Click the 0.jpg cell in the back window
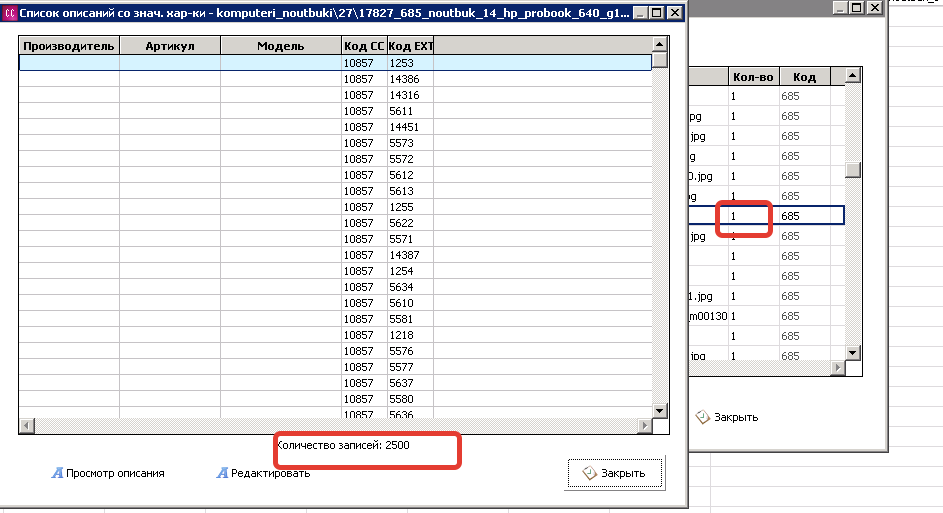 tap(708, 176)
